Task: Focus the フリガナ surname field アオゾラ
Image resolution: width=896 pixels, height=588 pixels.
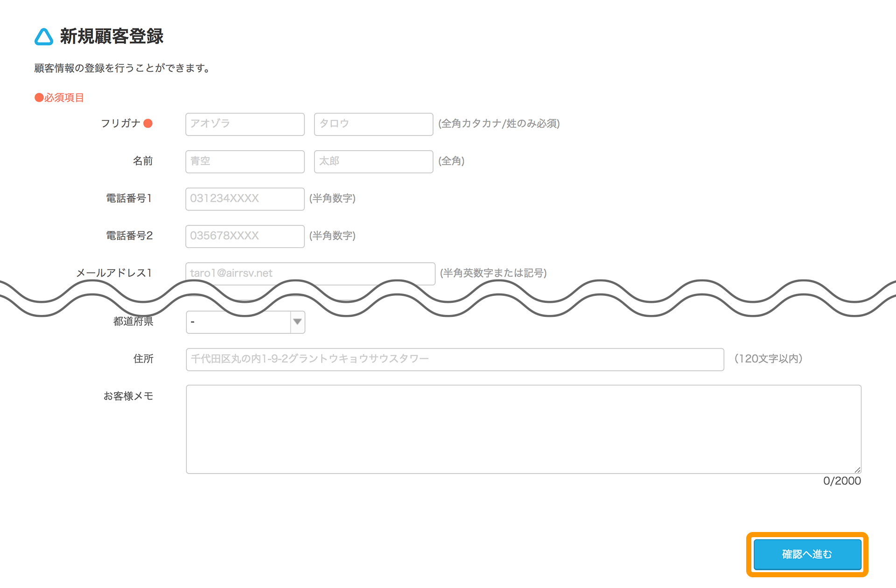Action: coord(245,124)
